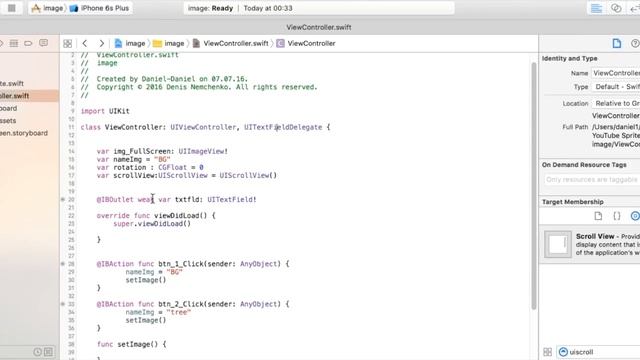Viewport: 640px width, 360px height.
Task: Choose the iPhone 6s Plus run destination
Action: coord(99,8)
